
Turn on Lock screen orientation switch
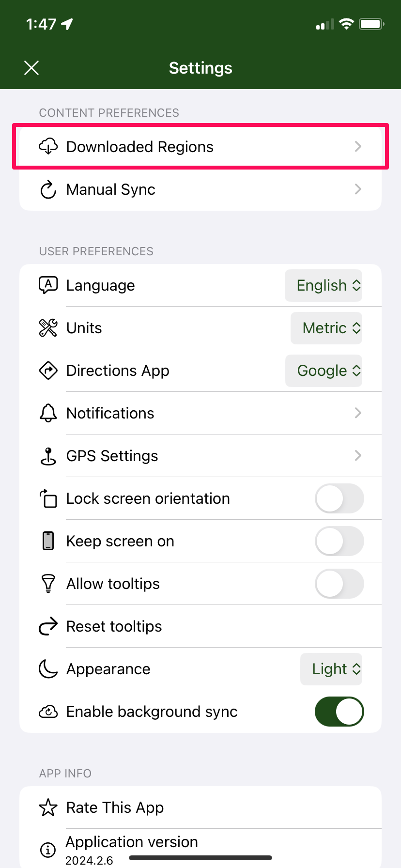click(339, 498)
